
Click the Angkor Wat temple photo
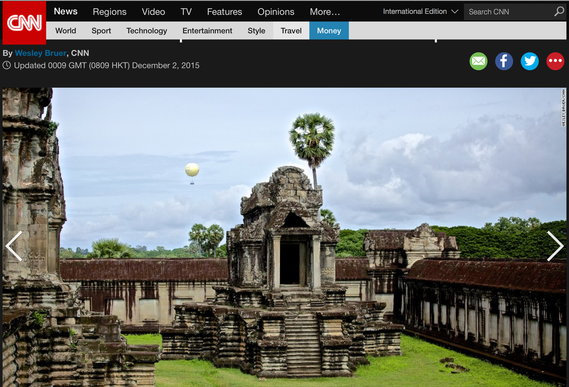284,237
